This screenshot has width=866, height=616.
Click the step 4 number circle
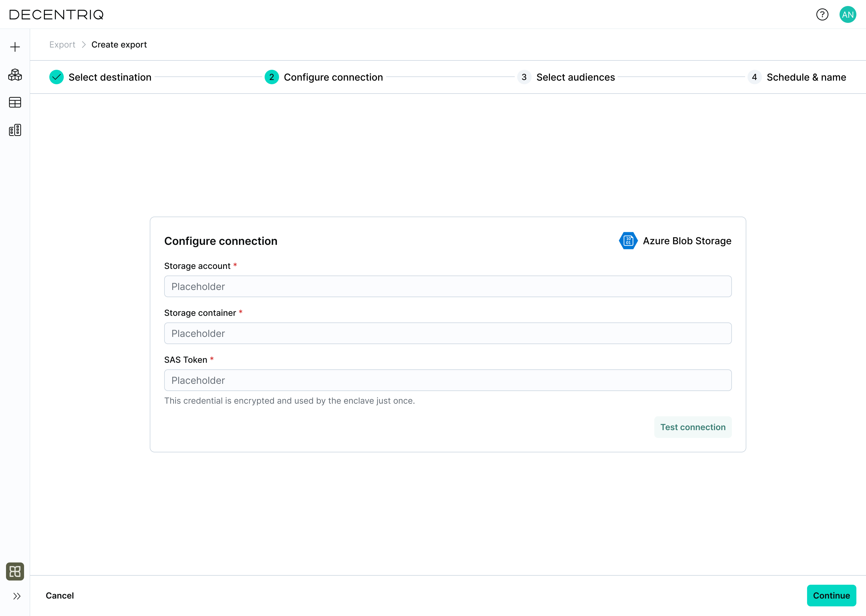(x=754, y=77)
